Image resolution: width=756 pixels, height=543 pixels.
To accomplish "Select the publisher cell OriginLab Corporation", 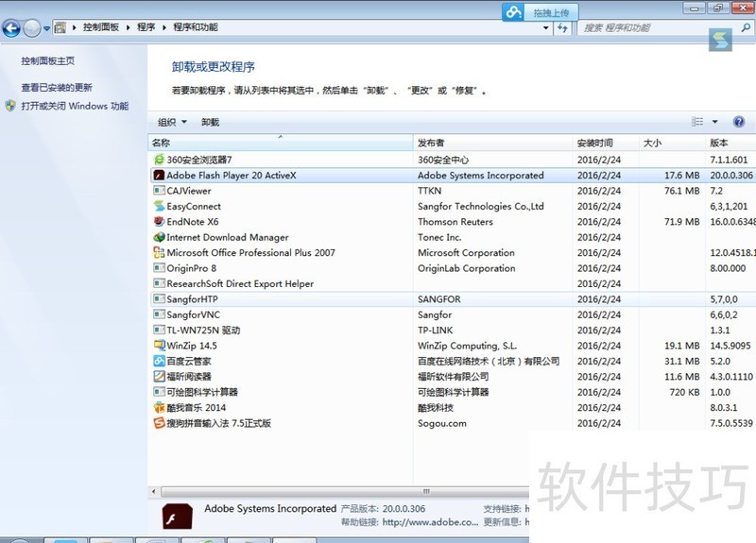I will point(466,268).
